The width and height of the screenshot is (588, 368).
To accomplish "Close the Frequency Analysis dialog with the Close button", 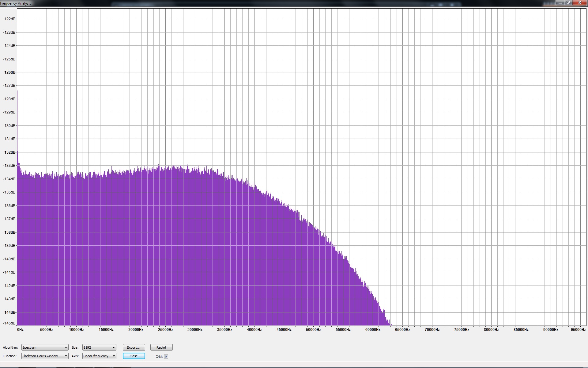I will click(134, 356).
